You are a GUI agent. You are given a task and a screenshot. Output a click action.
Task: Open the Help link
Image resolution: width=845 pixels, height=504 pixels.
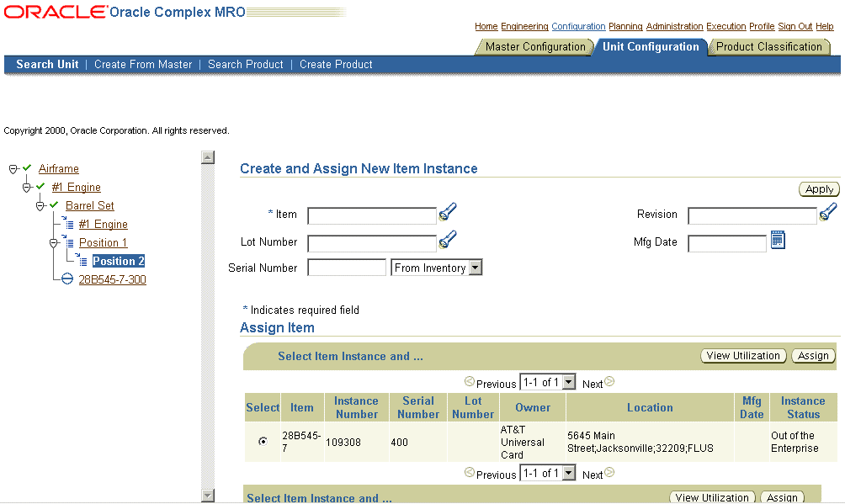825,26
